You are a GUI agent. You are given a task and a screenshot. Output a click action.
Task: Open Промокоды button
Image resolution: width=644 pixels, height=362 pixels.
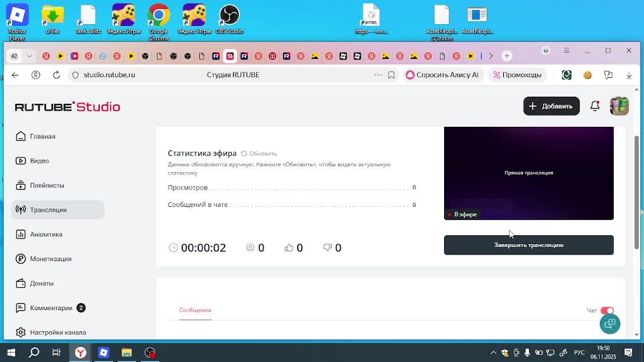518,75
